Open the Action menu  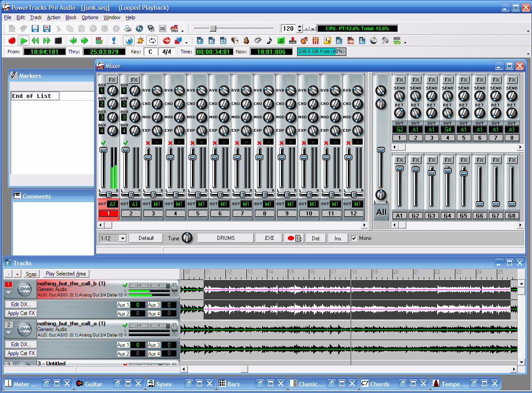[x=53, y=17]
